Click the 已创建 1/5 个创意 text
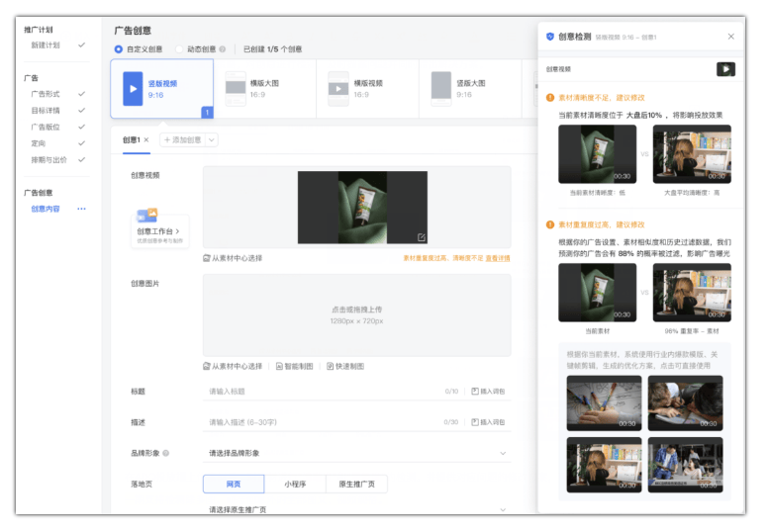The width and height of the screenshot is (767, 532). [272, 49]
